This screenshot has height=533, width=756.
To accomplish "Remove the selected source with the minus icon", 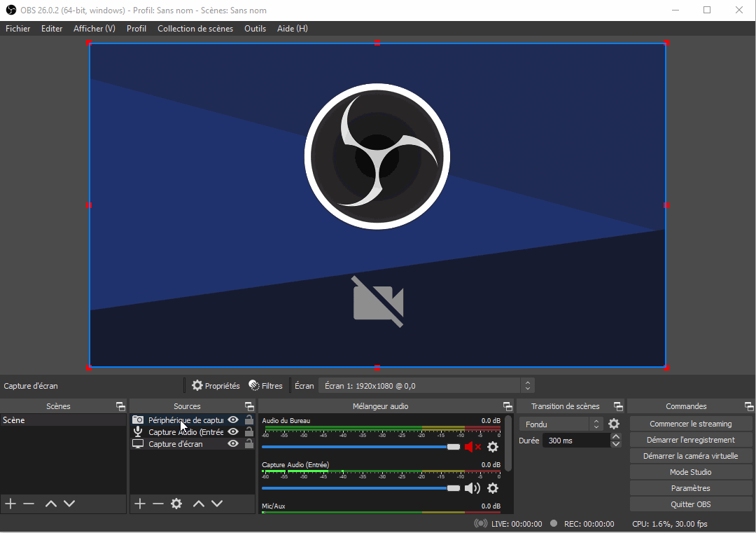I will [158, 504].
